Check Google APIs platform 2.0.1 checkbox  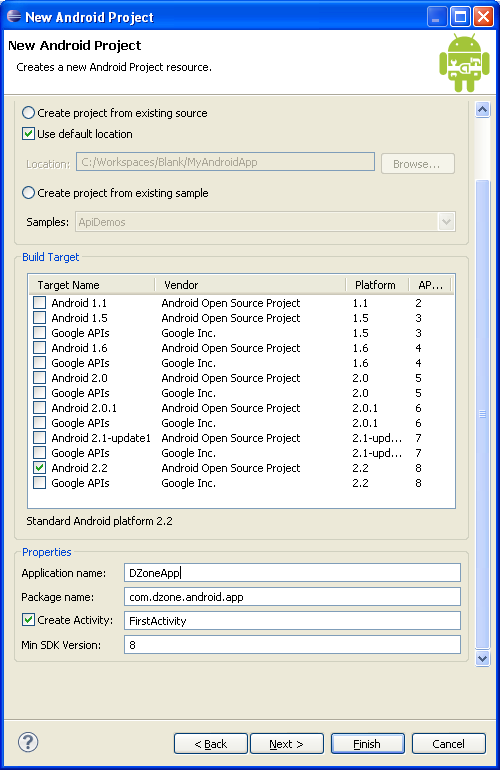39,422
